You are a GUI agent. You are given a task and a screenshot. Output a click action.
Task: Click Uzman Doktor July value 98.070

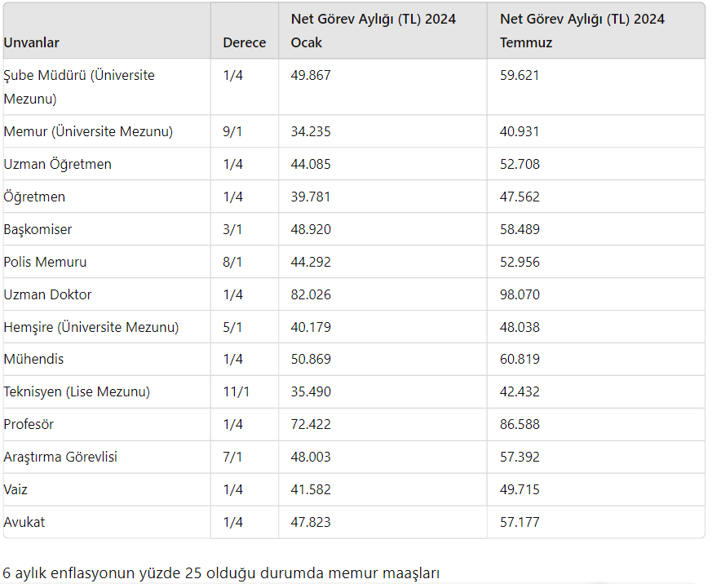pyautogui.click(x=520, y=294)
